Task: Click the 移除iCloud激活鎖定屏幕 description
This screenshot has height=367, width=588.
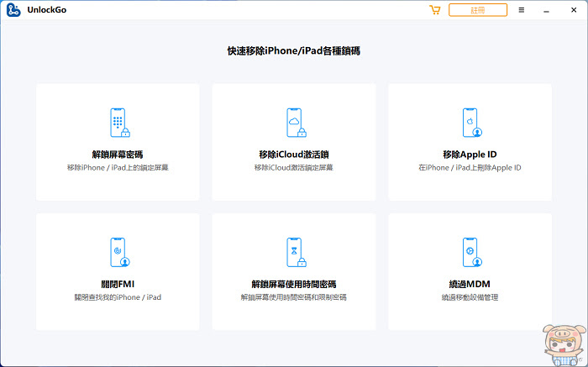Action: tap(294, 168)
